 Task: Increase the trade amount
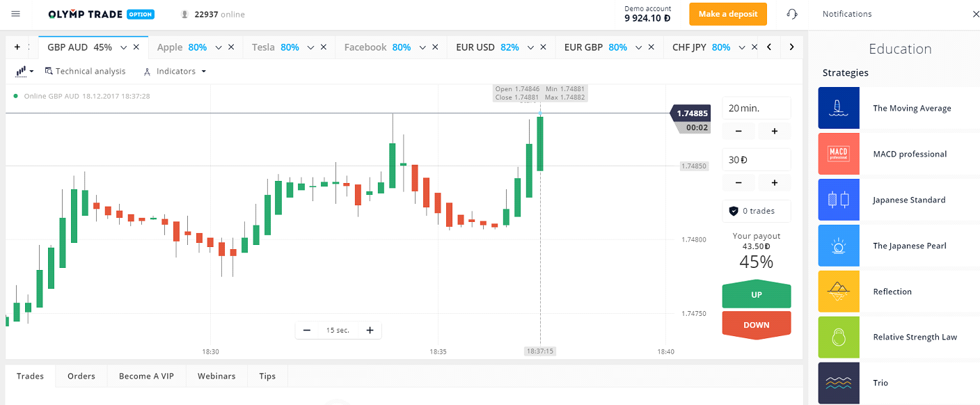tap(774, 182)
